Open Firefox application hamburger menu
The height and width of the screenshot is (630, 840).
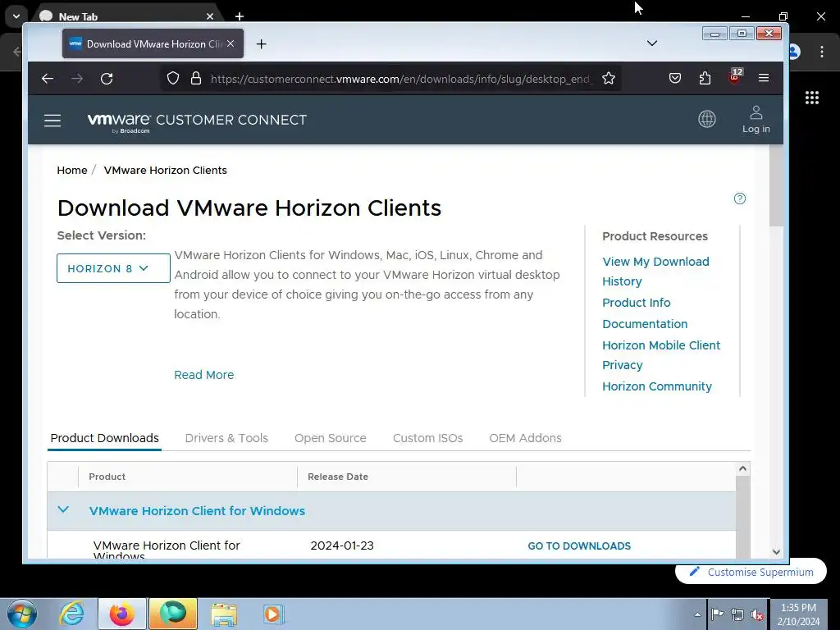click(x=764, y=78)
